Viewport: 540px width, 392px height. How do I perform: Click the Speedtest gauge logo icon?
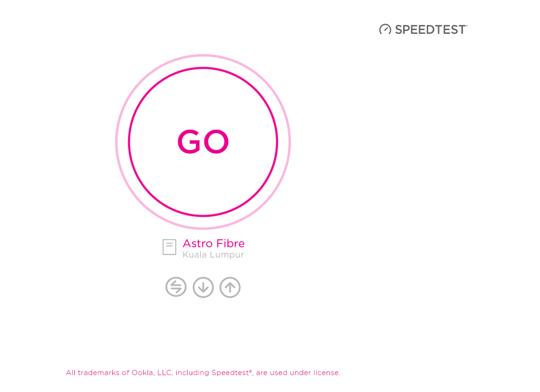[385, 30]
